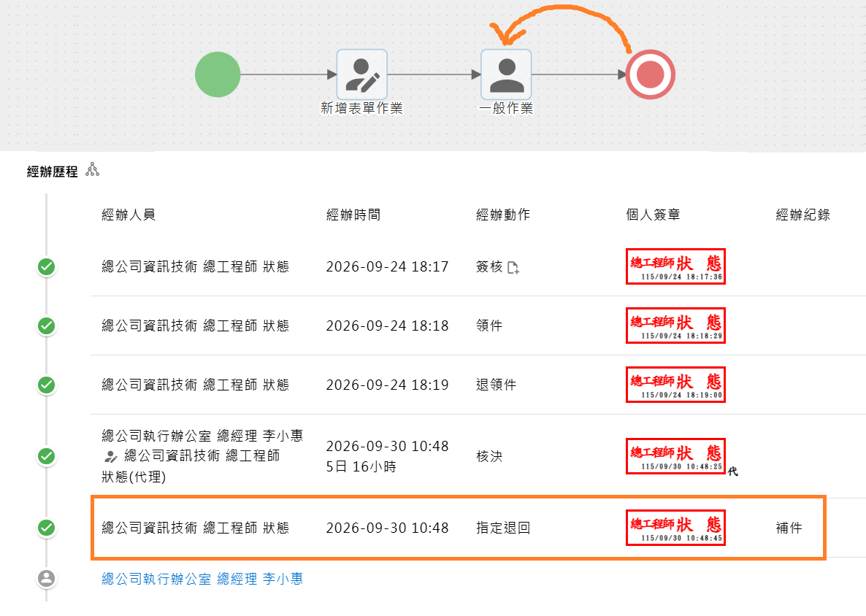The image size is (866, 616).
Task: Click the gray pending user avatar icon
Action: tap(47, 579)
